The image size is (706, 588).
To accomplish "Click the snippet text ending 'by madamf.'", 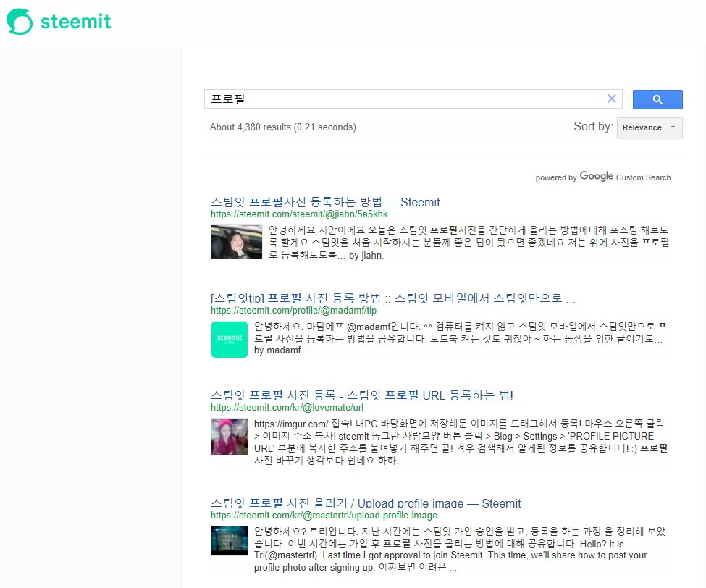I will click(x=461, y=338).
